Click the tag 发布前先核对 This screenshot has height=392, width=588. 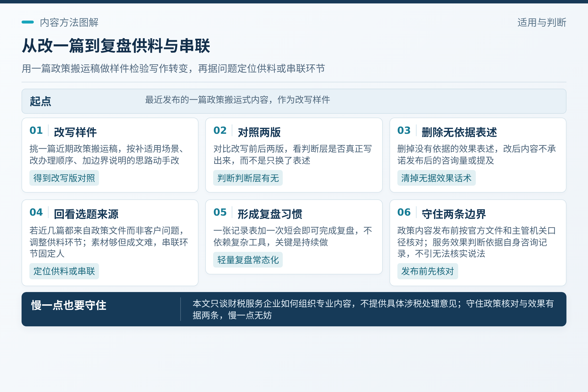428,271
